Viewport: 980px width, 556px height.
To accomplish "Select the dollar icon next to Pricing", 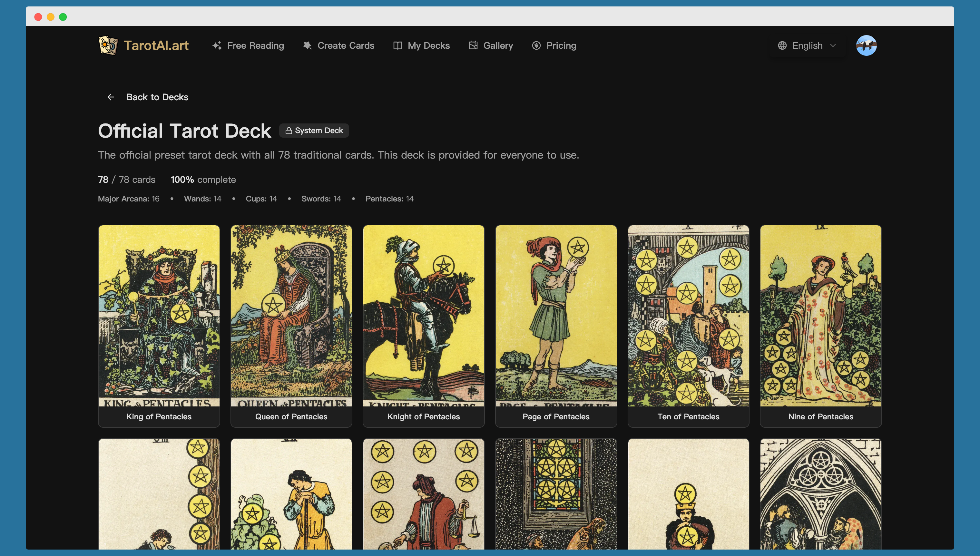I will click(x=537, y=45).
